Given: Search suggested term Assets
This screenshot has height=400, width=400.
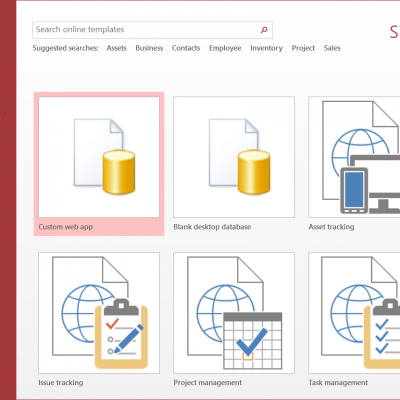Looking at the screenshot, I should pos(116,48).
